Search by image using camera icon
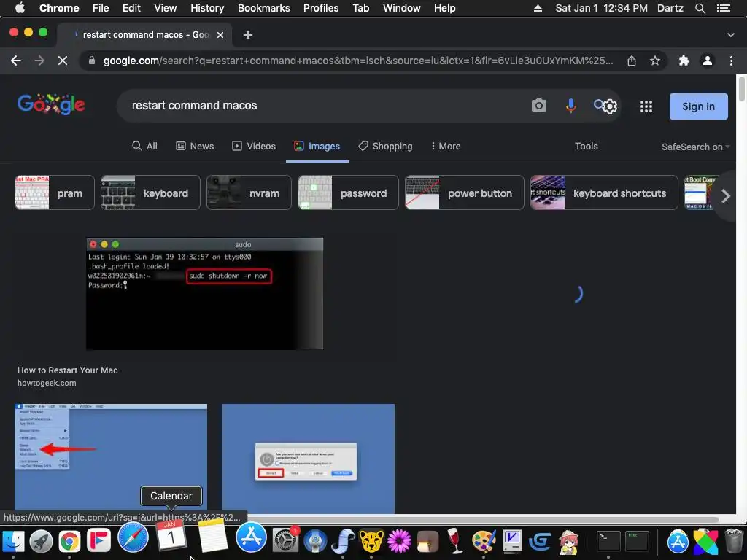 tap(539, 105)
